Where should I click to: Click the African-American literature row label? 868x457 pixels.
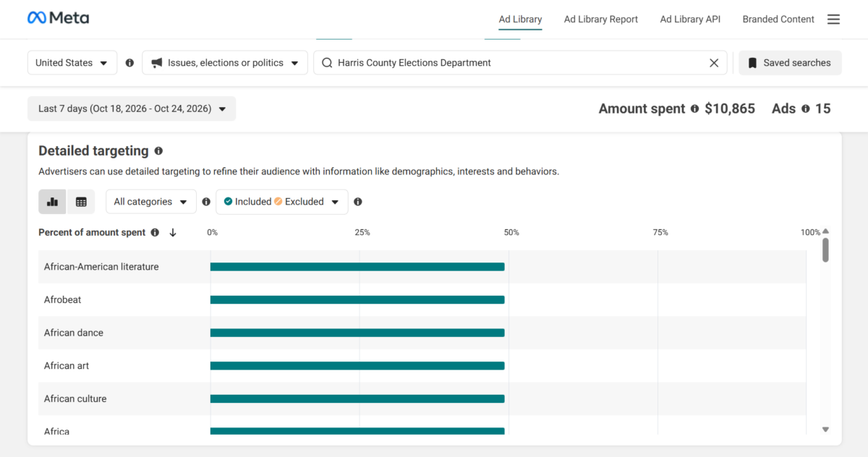point(101,267)
